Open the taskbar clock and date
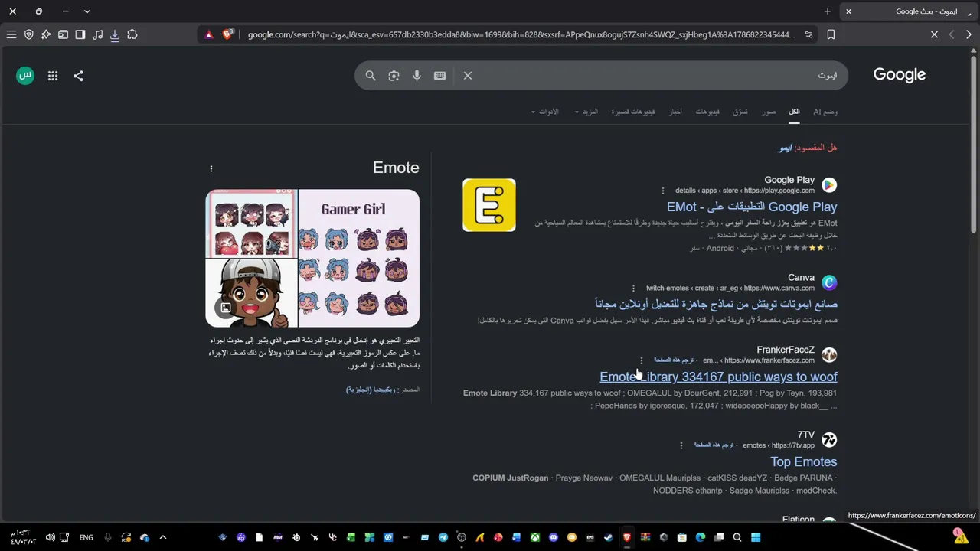 point(23,537)
